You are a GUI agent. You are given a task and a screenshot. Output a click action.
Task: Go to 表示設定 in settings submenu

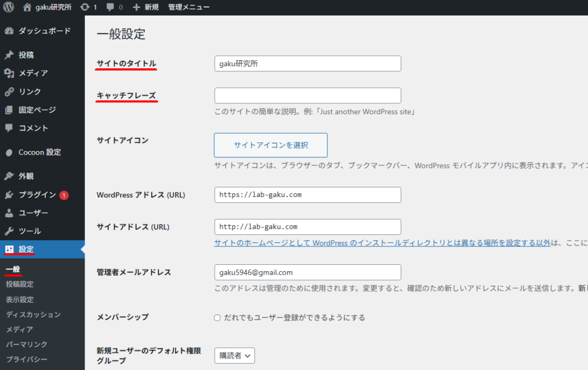point(20,299)
